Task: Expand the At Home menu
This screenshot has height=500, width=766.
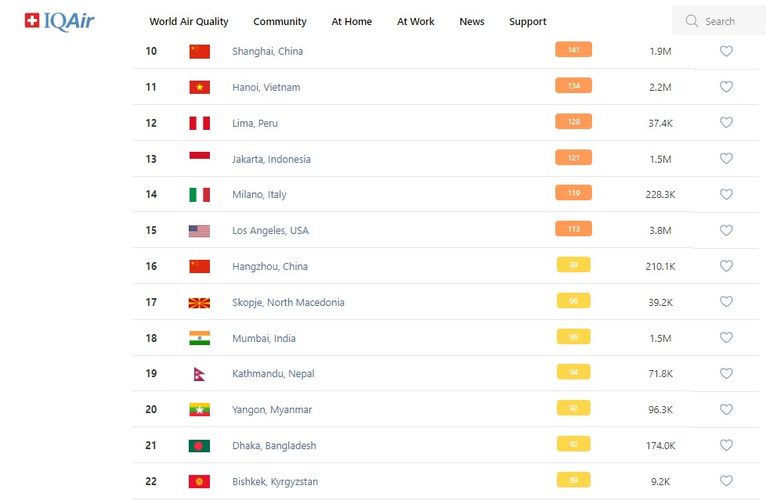Action: 351,21
